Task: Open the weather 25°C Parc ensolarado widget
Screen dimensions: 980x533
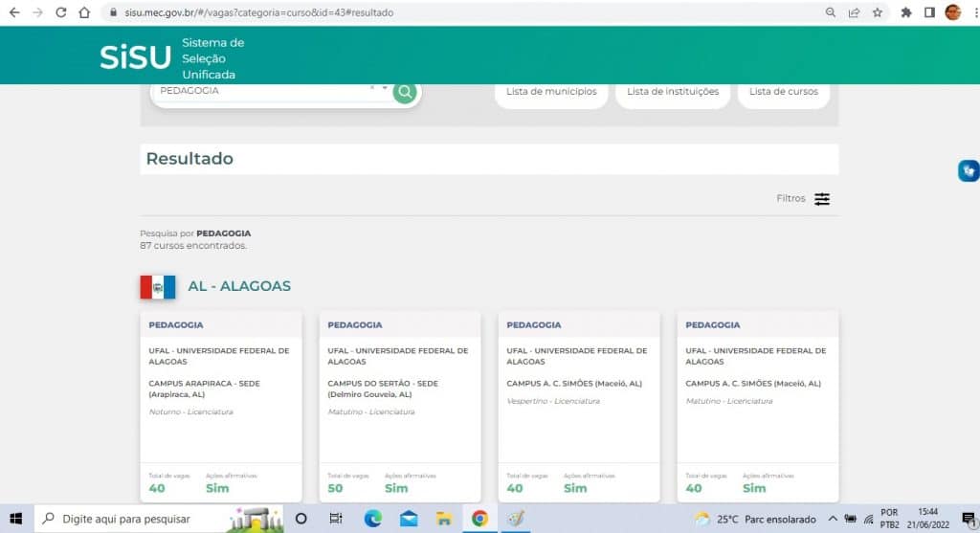Action: 755,520
